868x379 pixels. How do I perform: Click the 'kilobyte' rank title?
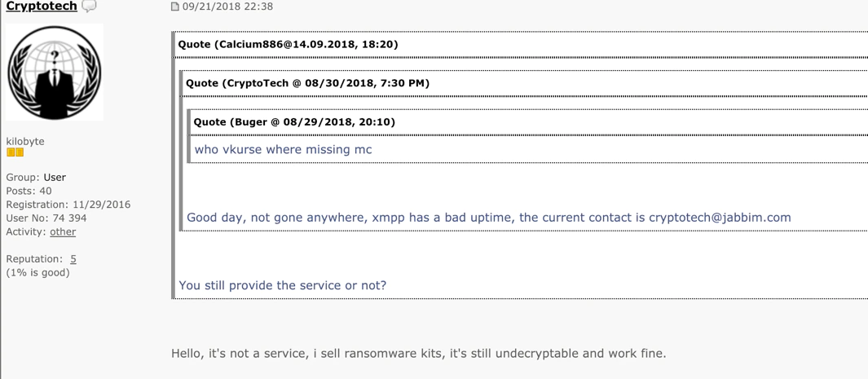pyautogui.click(x=25, y=142)
